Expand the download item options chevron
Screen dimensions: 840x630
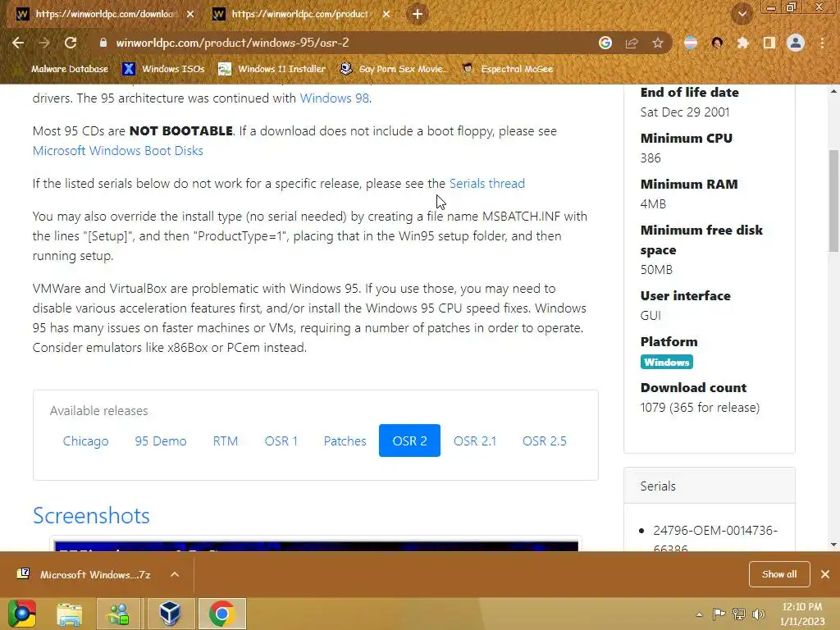point(175,574)
